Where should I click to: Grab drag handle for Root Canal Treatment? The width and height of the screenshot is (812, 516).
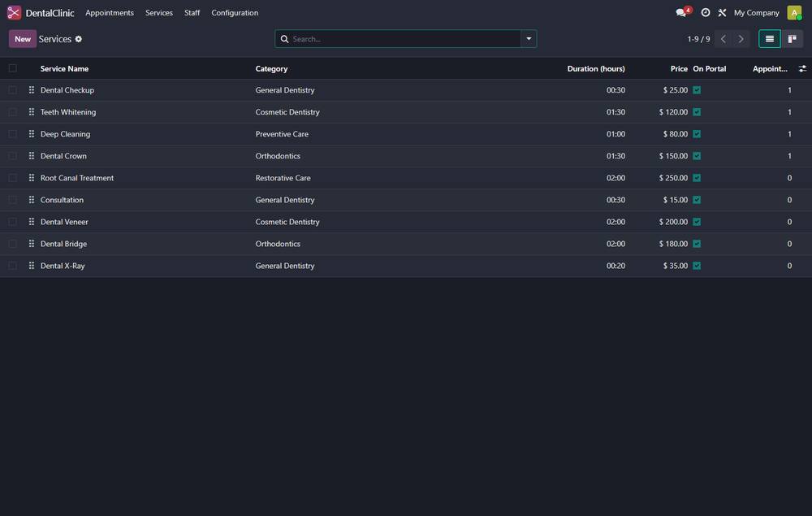point(32,178)
